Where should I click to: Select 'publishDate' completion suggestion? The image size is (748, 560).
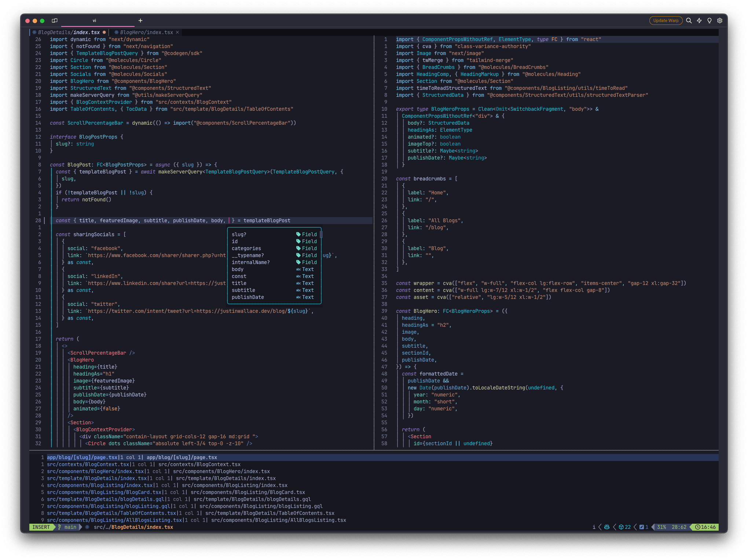[274, 297]
